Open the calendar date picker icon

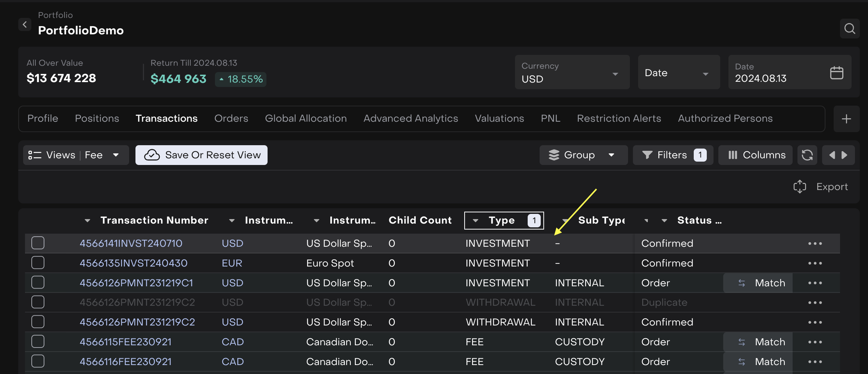[836, 73]
